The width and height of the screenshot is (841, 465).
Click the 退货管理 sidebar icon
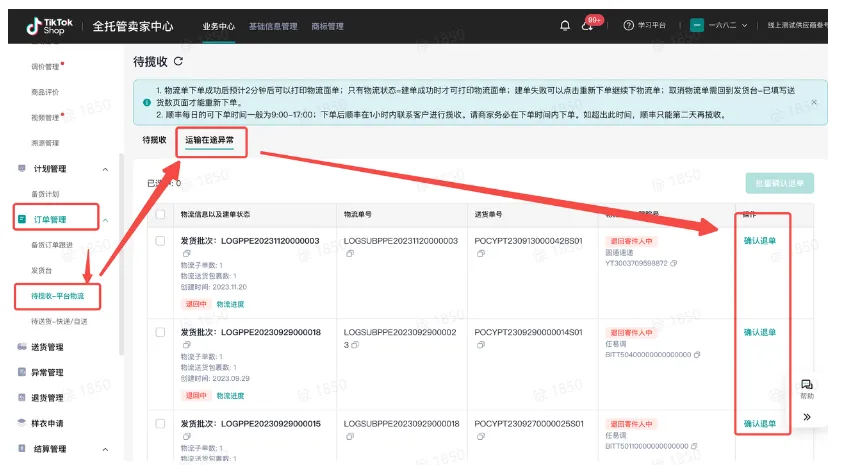(22, 397)
